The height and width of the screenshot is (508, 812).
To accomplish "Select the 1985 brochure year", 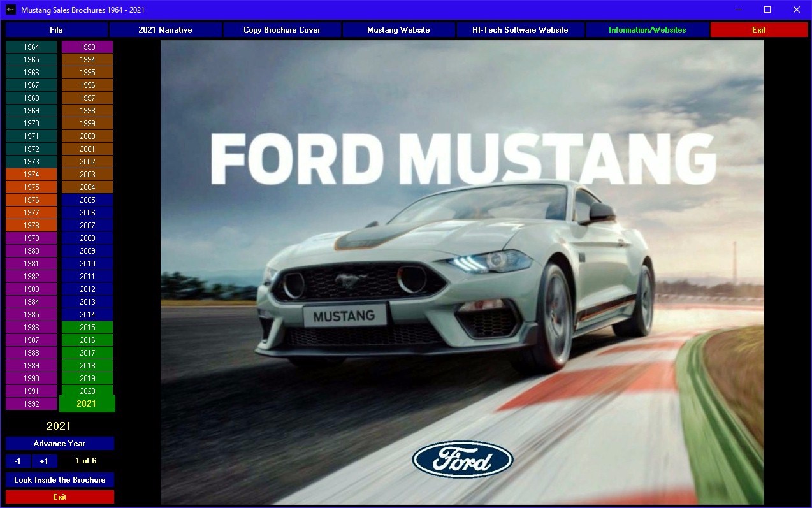I will (x=31, y=315).
